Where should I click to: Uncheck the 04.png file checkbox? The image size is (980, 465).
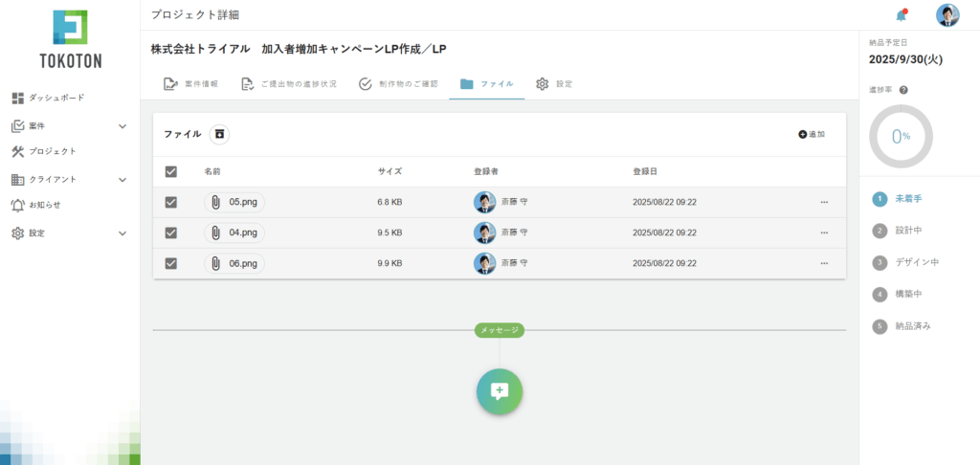pos(171,232)
